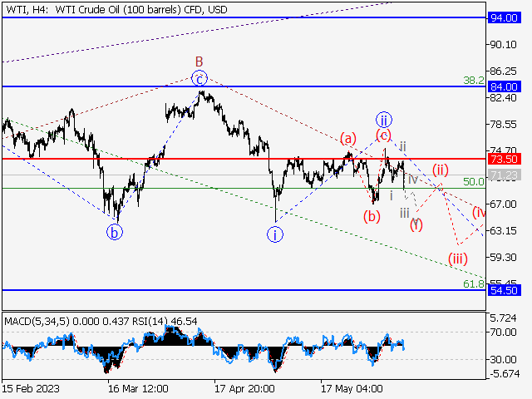Click the red (b) wave label
The width and height of the screenshot is (532, 399).
[x=372, y=216]
